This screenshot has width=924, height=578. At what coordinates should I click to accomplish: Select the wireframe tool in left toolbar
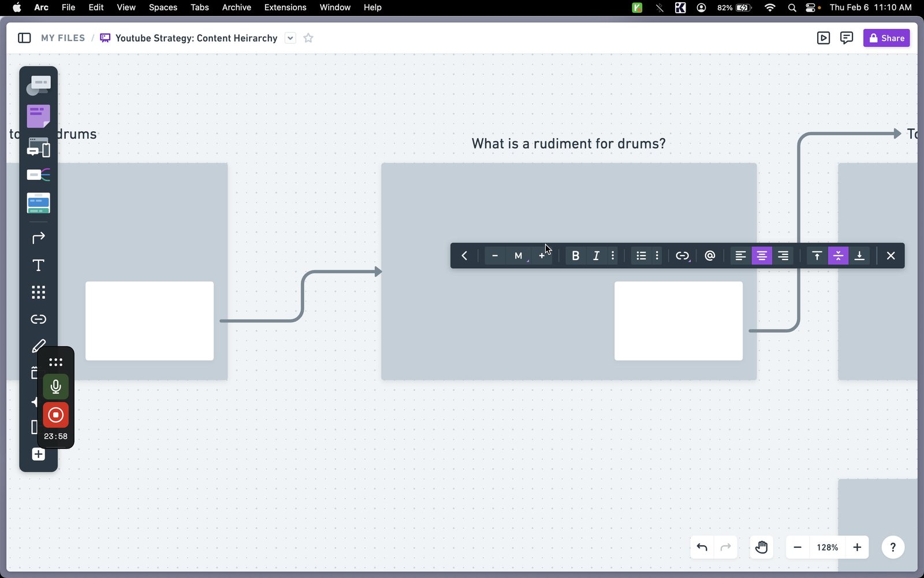point(38,147)
